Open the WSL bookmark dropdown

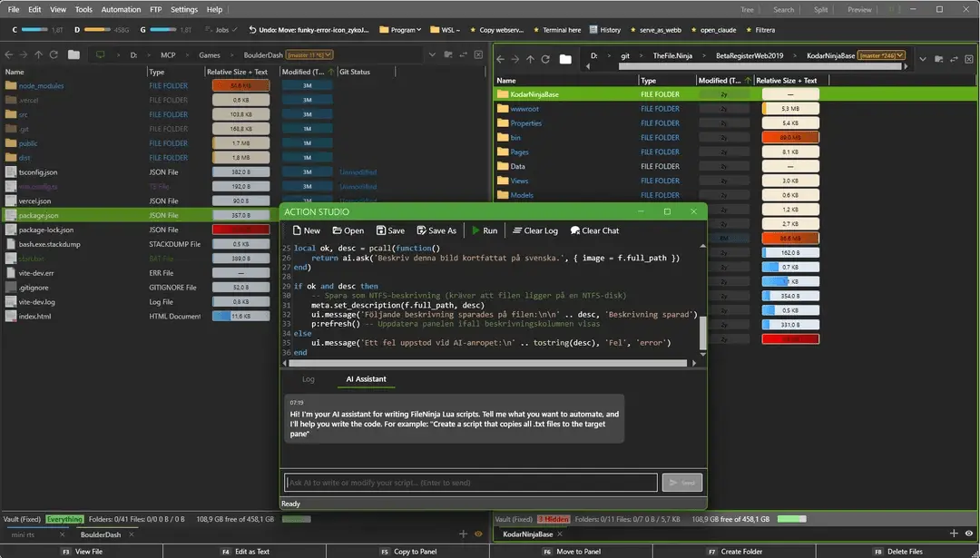tap(445, 30)
